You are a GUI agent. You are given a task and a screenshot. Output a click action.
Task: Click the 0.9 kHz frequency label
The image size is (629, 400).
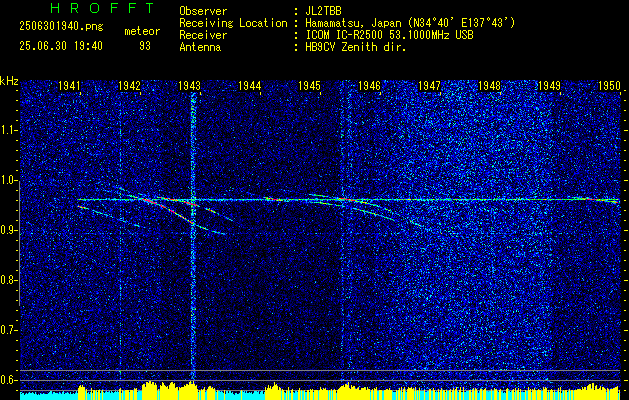[x=8, y=230]
